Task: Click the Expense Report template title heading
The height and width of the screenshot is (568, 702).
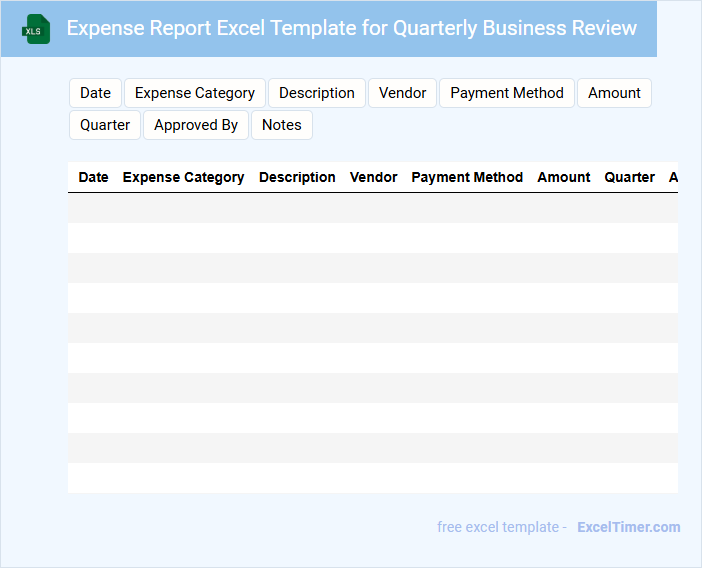Action: 351,28
